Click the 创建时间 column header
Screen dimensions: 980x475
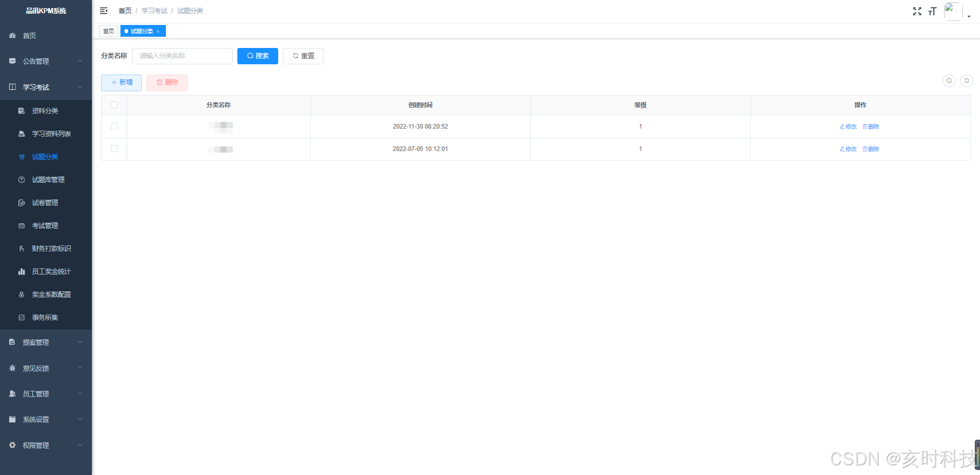tap(421, 105)
